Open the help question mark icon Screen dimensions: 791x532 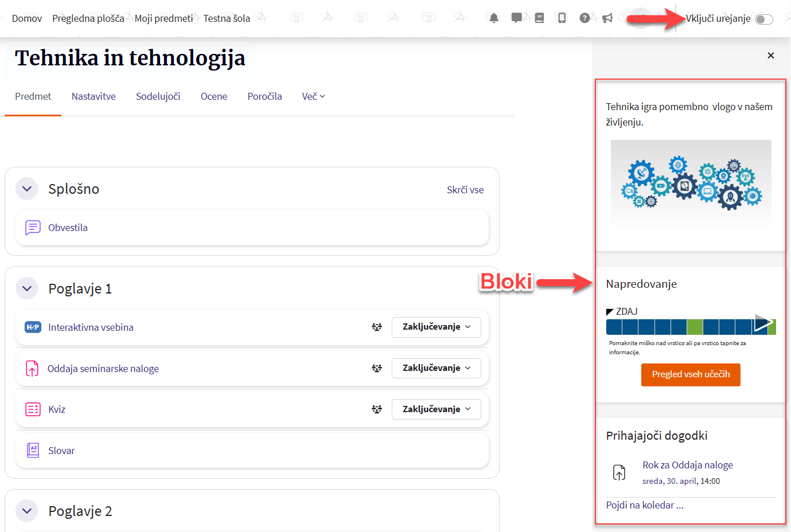tap(585, 18)
